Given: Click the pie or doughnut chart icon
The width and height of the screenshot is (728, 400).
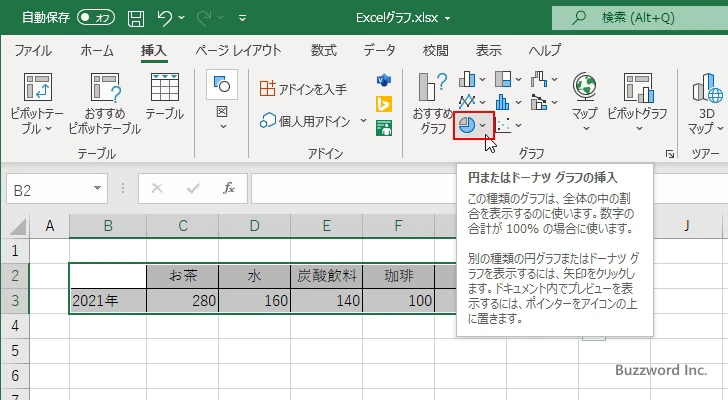Looking at the screenshot, I should (x=467, y=125).
